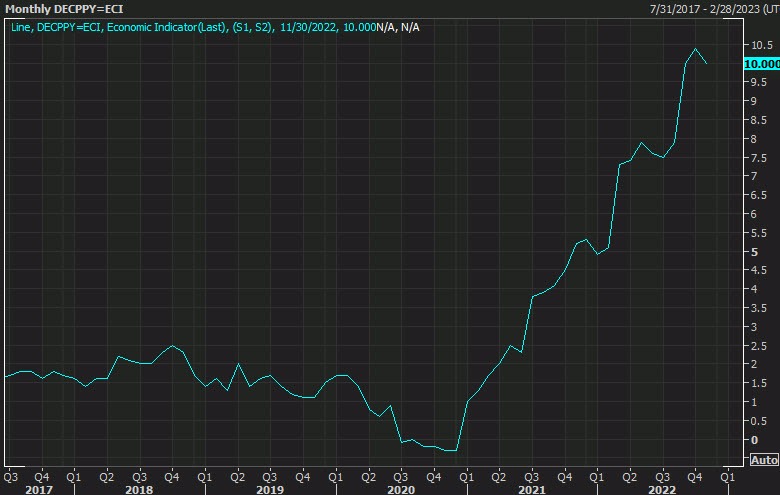Click the 2017 year label on time axis
This screenshot has height=495, width=780.
(x=38, y=489)
